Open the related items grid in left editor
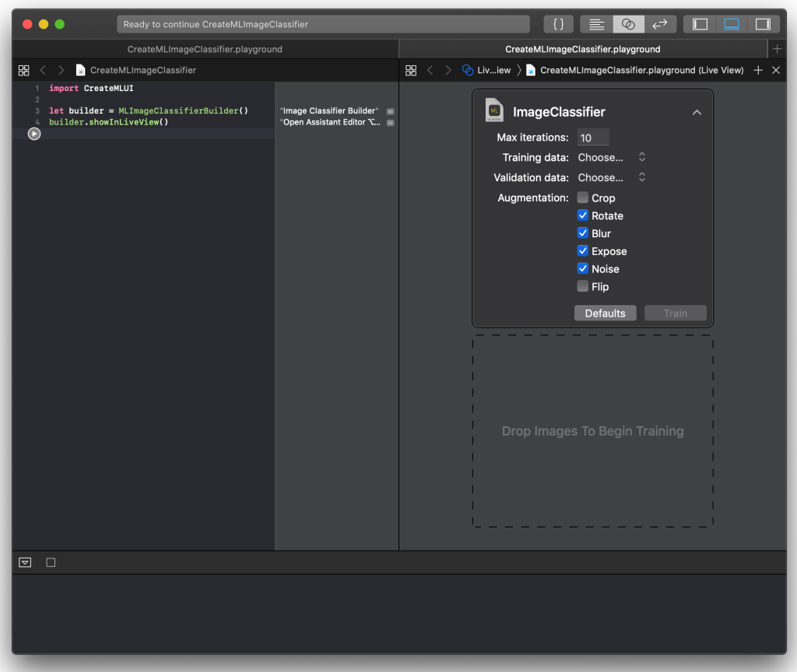797x672 pixels. tap(24, 70)
